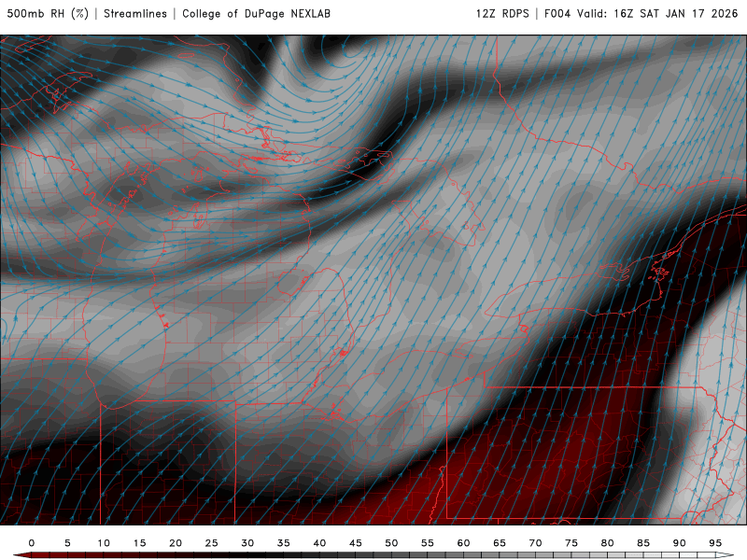Click the 95 label on the legend
This screenshot has height=560, width=747.
point(715,543)
